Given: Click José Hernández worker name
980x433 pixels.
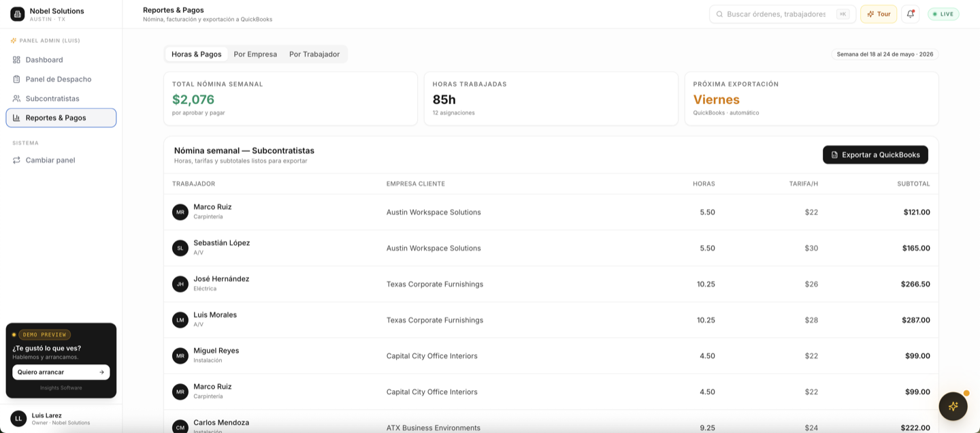Looking at the screenshot, I should pyautogui.click(x=221, y=279).
